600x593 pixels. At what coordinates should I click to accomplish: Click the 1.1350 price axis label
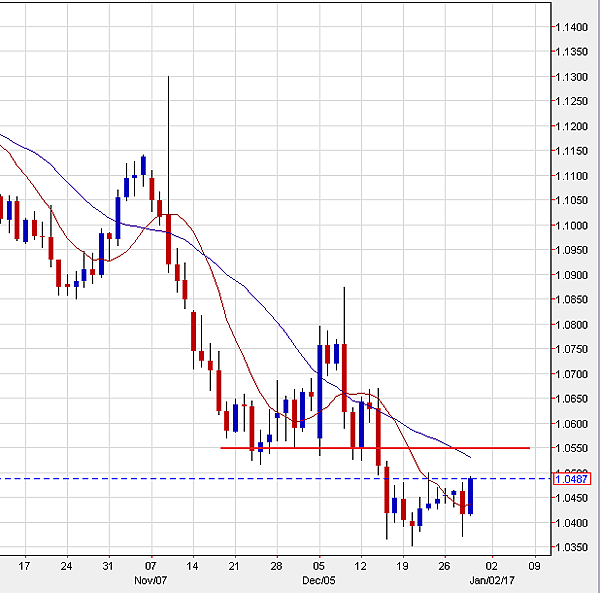click(571, 52)
